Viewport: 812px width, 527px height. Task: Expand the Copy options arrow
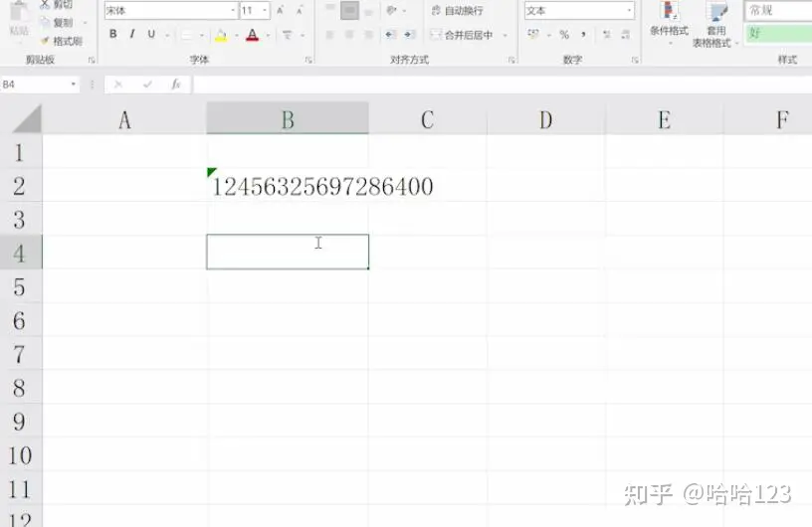85,23
